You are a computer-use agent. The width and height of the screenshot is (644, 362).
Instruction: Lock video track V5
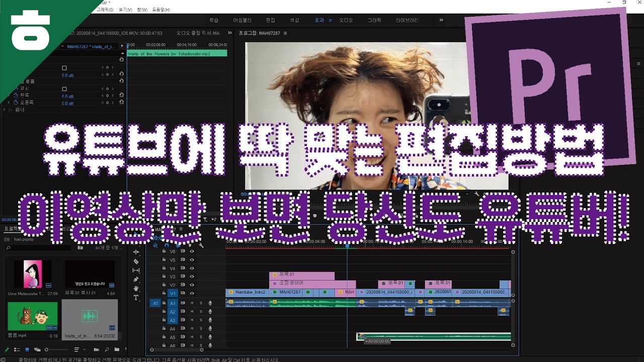tap(164, 260)
